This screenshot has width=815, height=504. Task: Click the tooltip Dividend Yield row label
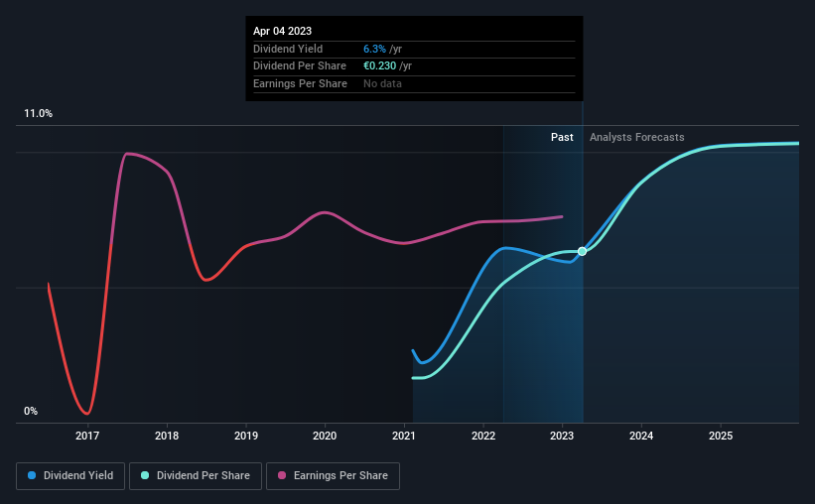(288, 49)
